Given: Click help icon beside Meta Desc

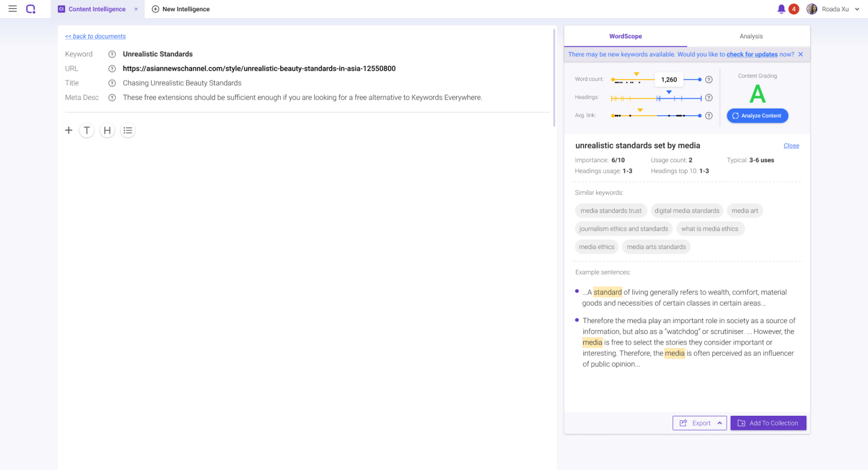Looking at the screenshot, I should pyautogui.click(x=112, y=98).
